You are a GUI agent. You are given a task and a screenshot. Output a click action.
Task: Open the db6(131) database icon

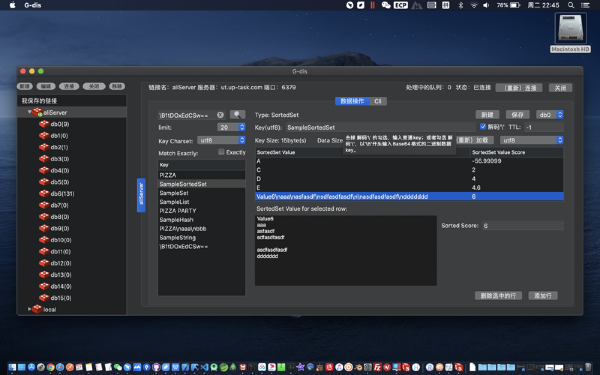44,194
